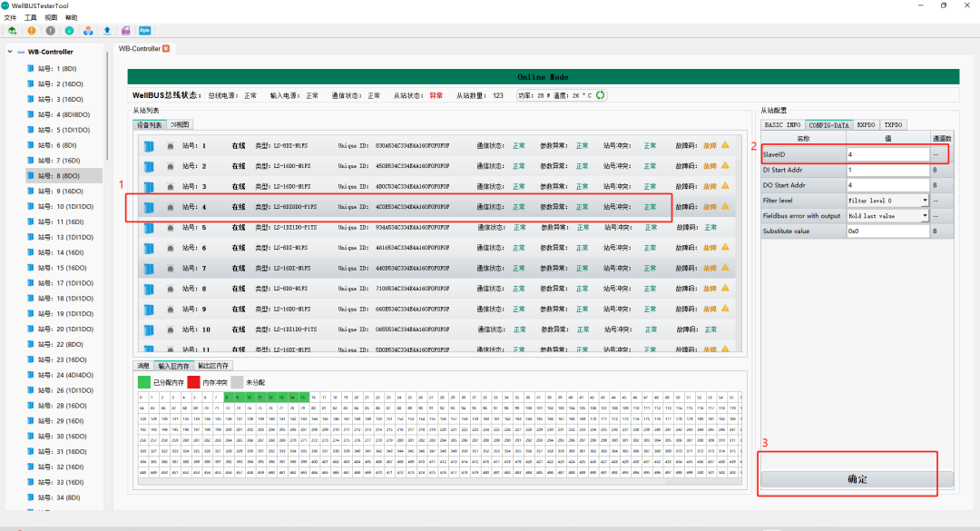The image size is (980, 531).
Task: Click the module icon beside tree item 5 (1DI1DO)
Action: [31, 130]
